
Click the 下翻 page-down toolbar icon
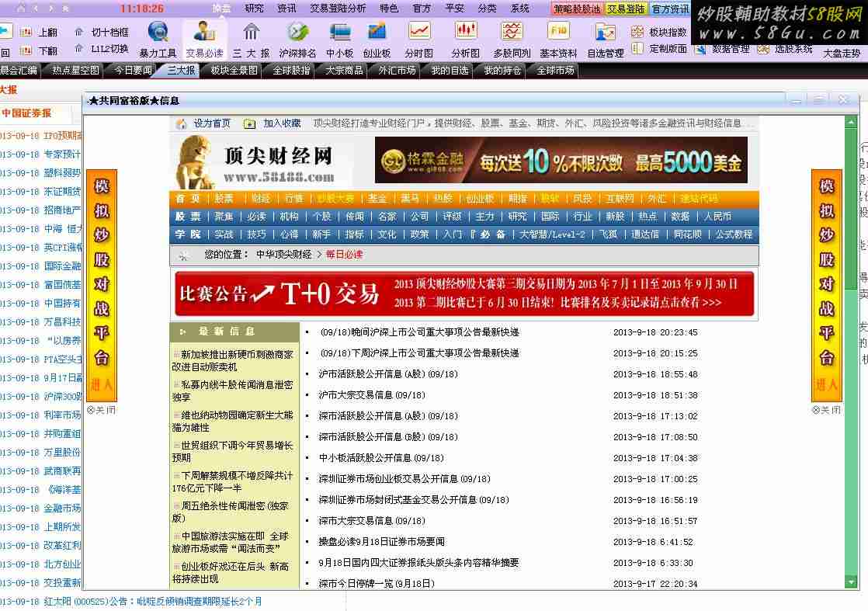click(26, 51)
